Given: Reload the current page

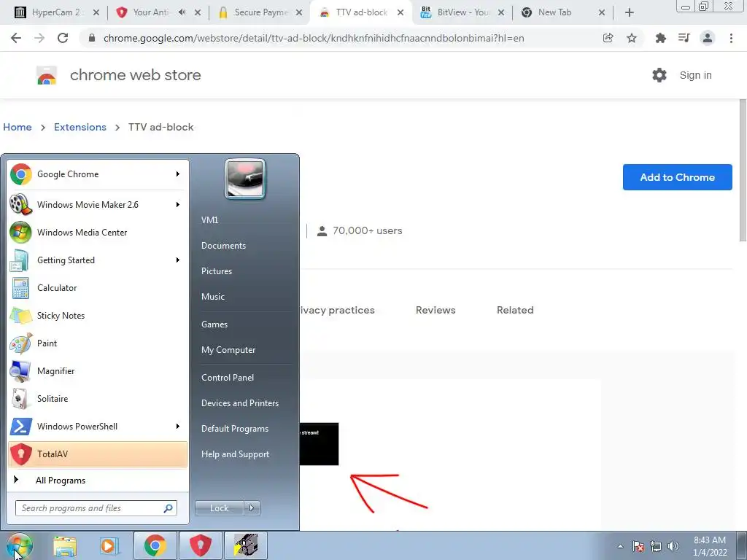Looking at the screenshot, I should click(63, 38).
